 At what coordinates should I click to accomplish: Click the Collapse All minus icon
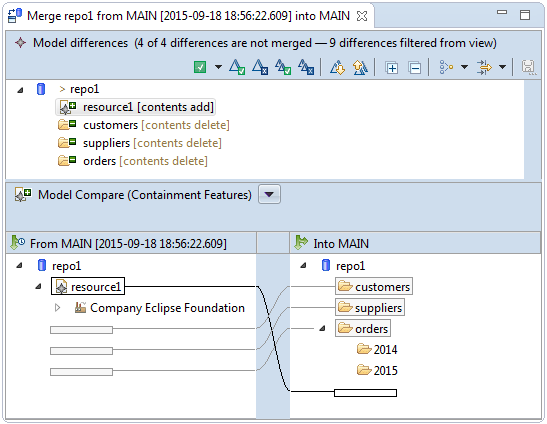[415, 67]
